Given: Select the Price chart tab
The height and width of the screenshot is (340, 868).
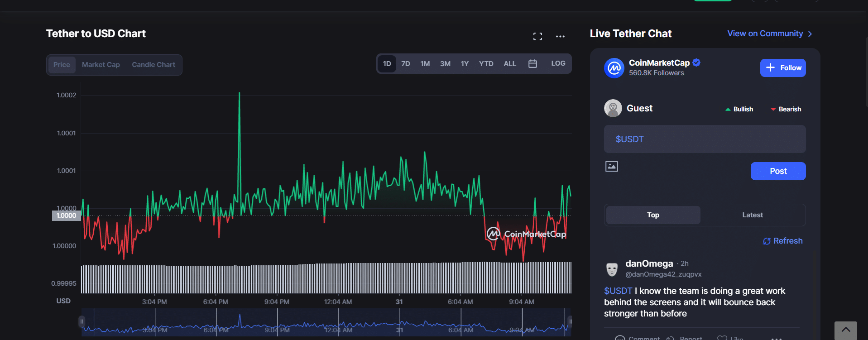Looking at the screenshot, I should coord(62,65).
